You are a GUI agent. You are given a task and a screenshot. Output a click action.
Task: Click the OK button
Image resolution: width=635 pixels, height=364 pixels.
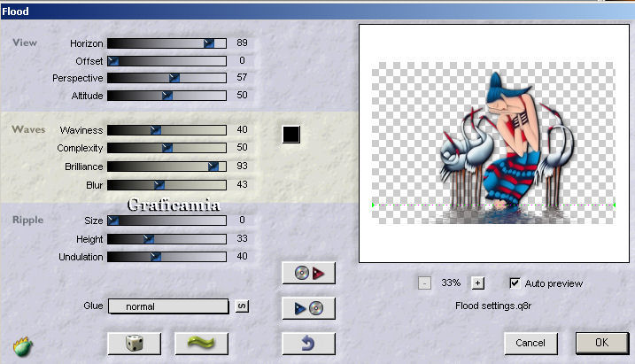[x=602, y=343]
